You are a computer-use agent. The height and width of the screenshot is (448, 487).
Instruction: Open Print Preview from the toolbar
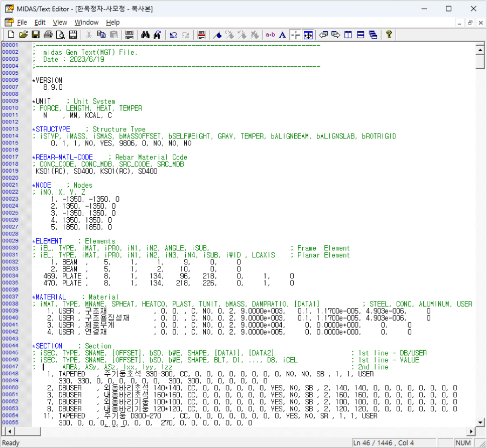(60, 35)
